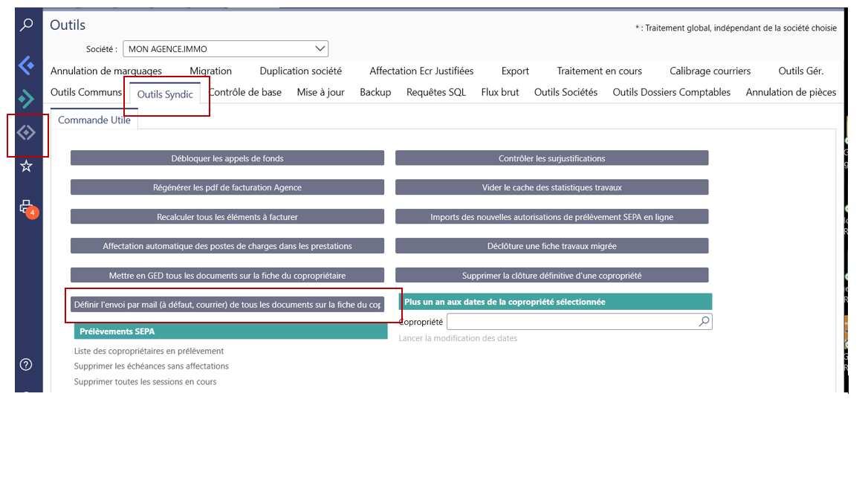The image size is (868, 492).
Task: Open the Duplication société tab
Action: (x=300, y=71)
